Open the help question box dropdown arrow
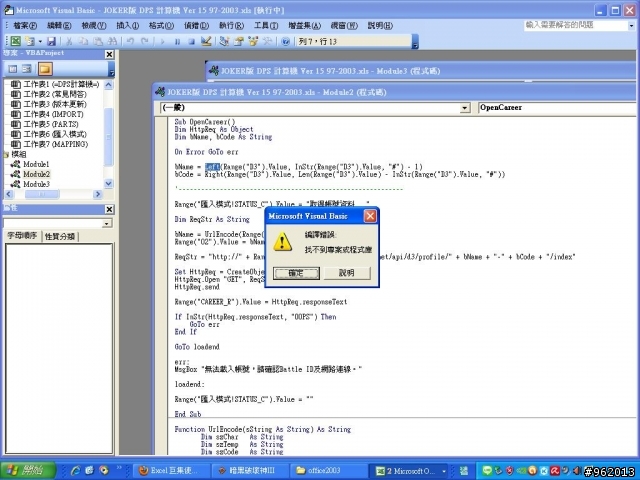640x480 pixels. tap(631, 26)
